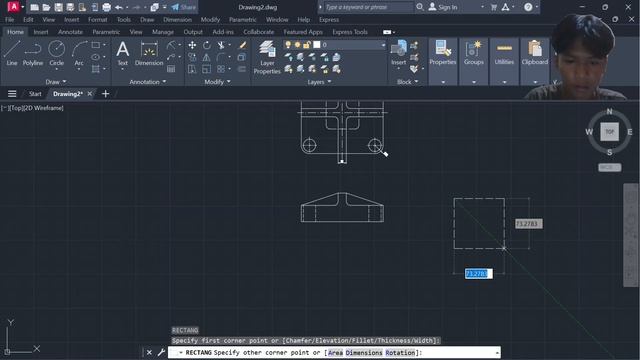Click the Insert block icon

tap(398, 52)
